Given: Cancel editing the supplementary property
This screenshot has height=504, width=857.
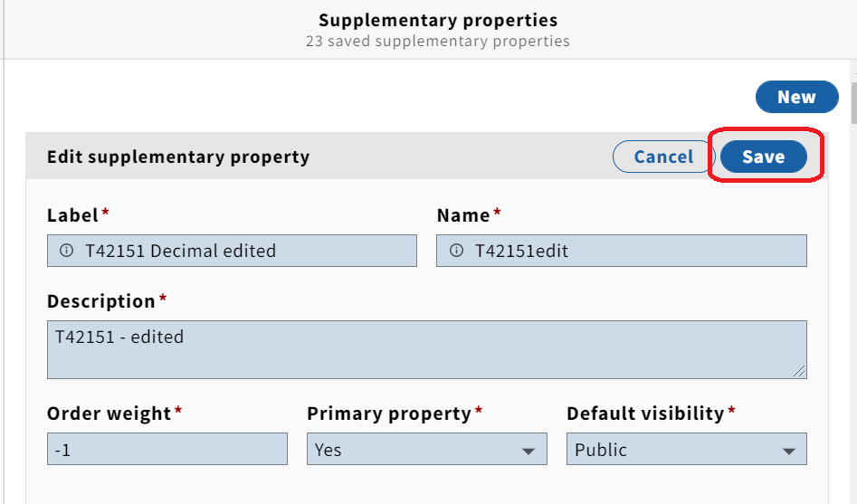Looking at the screenshot, I should click(663, 157).
